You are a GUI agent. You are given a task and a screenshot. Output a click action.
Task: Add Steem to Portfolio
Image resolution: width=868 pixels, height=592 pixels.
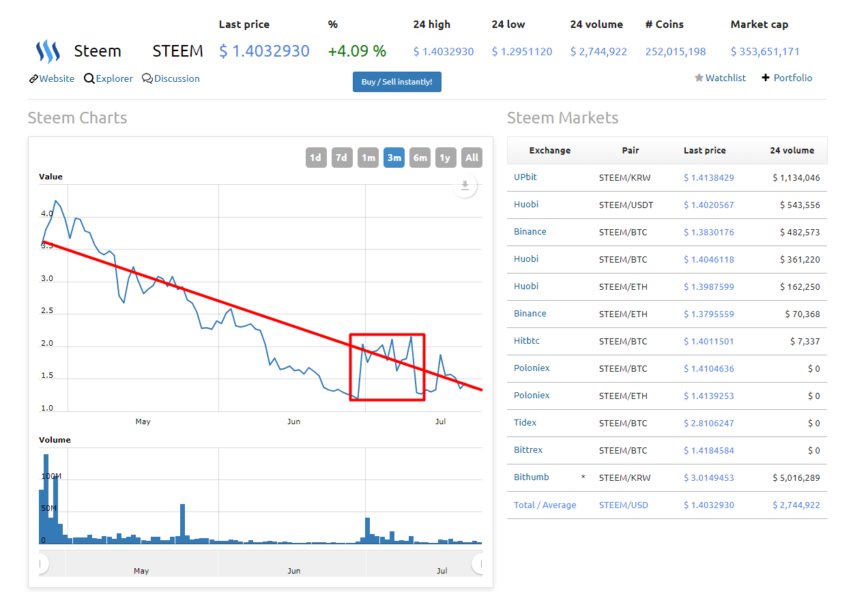pos(793,78)
